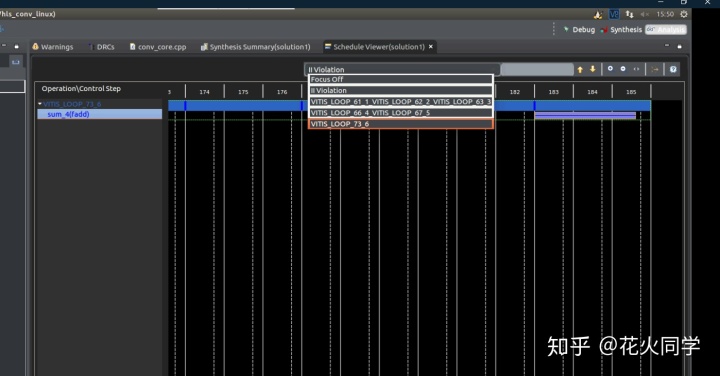Close the Schedule Viewer tab
Screen dimensions: 720x376
point(431,46)
